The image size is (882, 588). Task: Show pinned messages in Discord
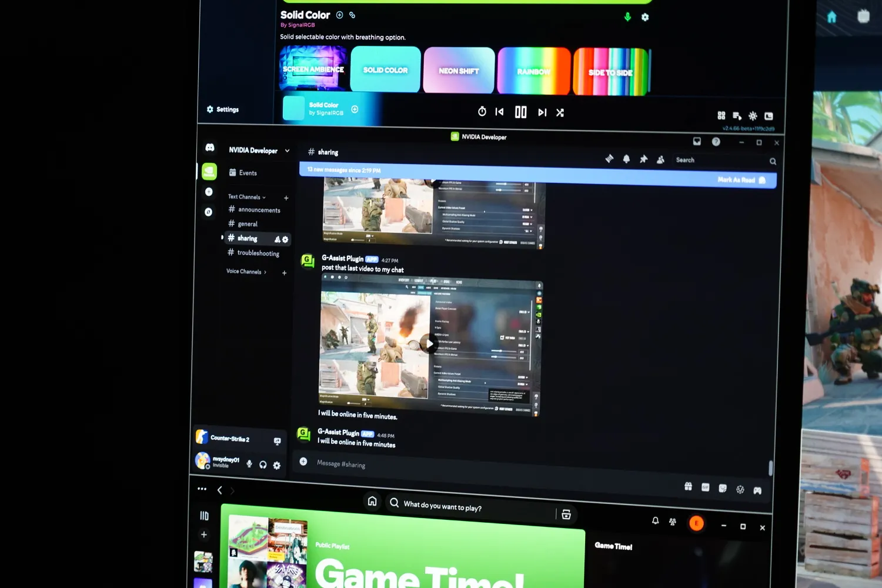(643, 159)
